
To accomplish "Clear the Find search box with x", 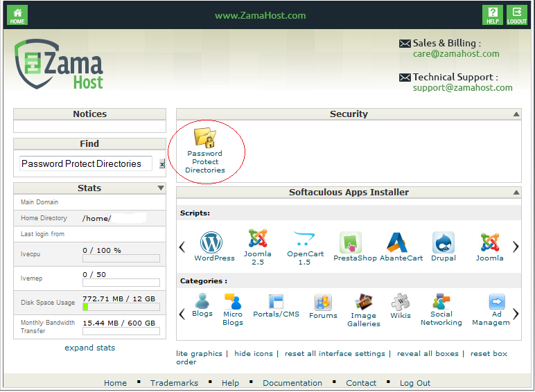I will (x=162, y=164).
